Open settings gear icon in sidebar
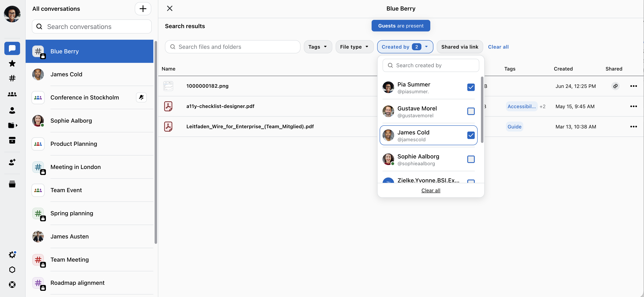The height and width of the screenshot is (297, 644). pos(12,255)
